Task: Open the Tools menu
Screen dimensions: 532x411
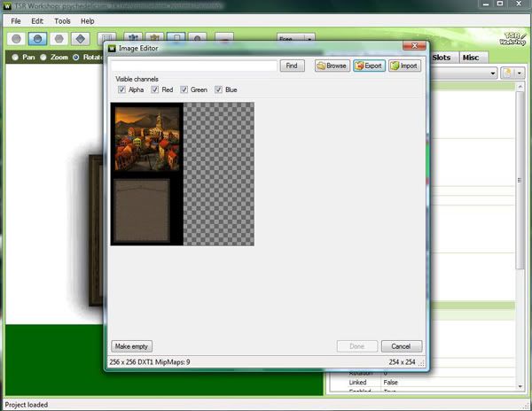Action: click(62, 21)
